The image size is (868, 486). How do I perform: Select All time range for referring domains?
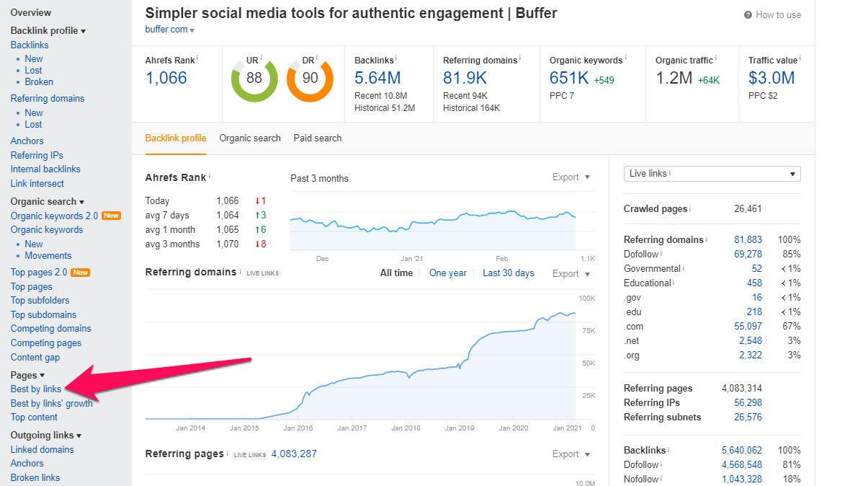coord(396,273)
